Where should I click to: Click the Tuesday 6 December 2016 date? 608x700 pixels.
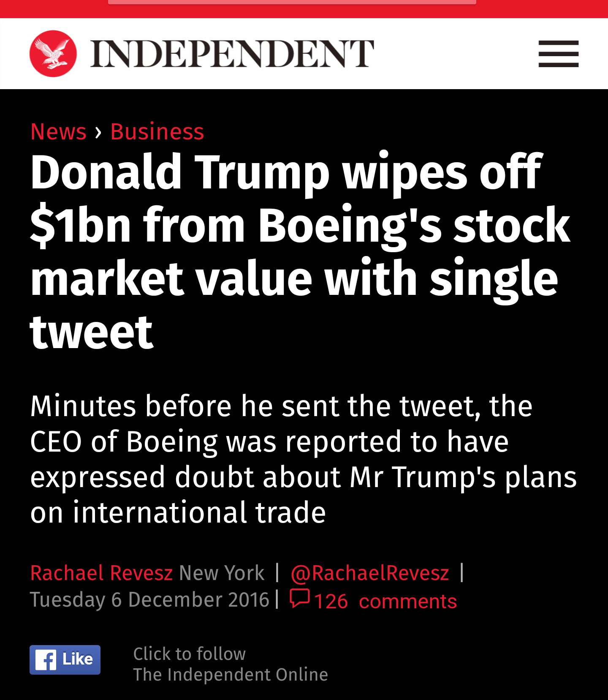[149, 599]
